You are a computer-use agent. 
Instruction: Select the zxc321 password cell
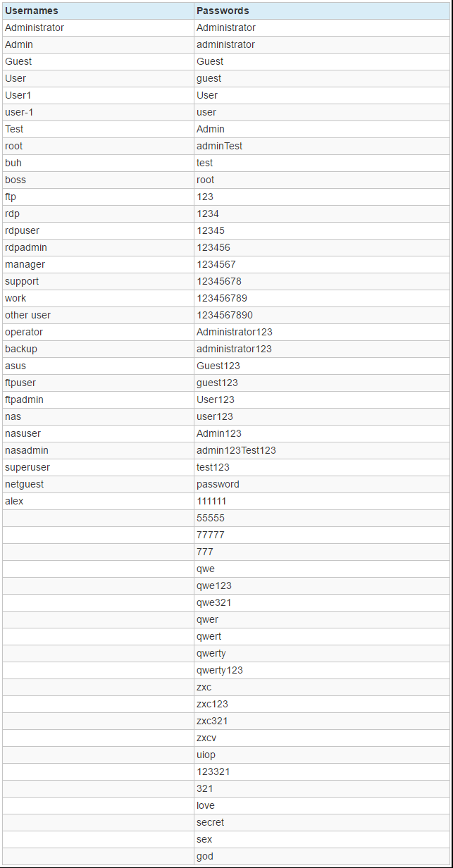point(212,721)
